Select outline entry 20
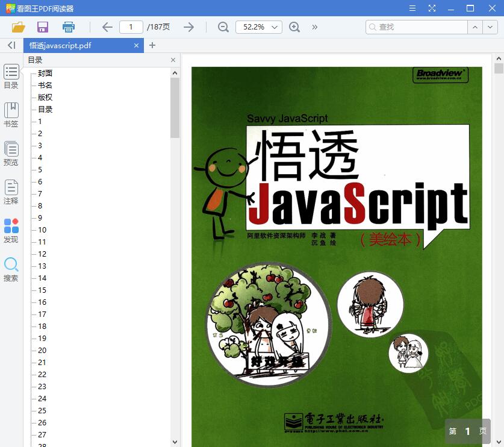Image resolution: width=504 pixels, height=447 pixels. 42,351
